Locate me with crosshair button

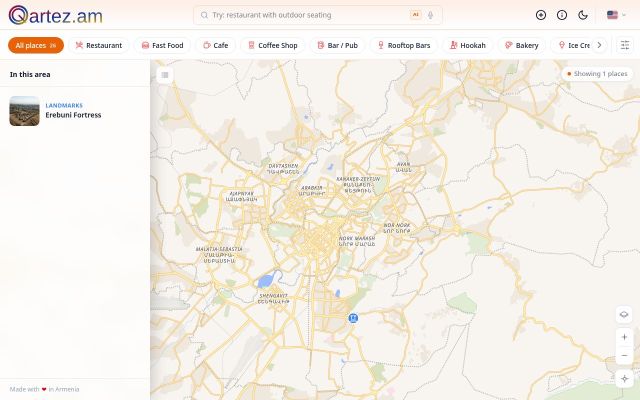624,379
